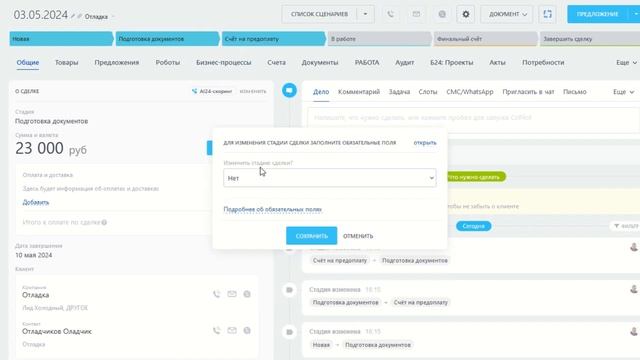Open dropdown arrow next to Отладка title
This screenshot has height=360, width=640.
(113, 17)
